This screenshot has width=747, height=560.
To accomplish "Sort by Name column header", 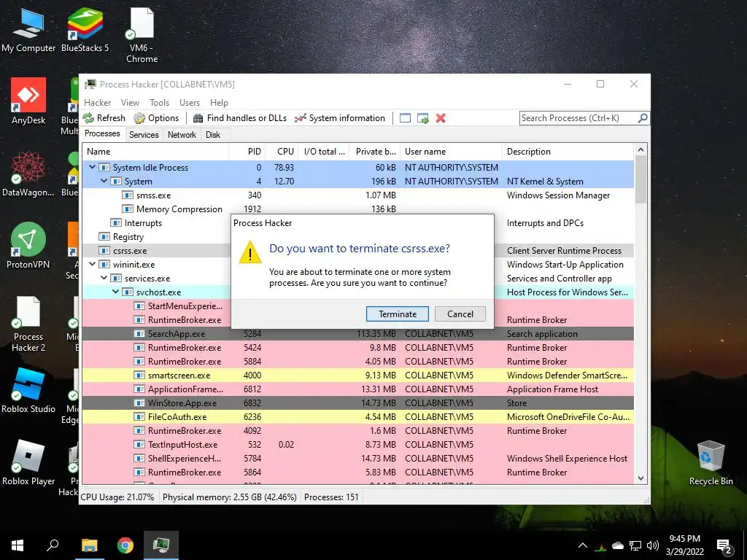I will click(x=156, y=152).
